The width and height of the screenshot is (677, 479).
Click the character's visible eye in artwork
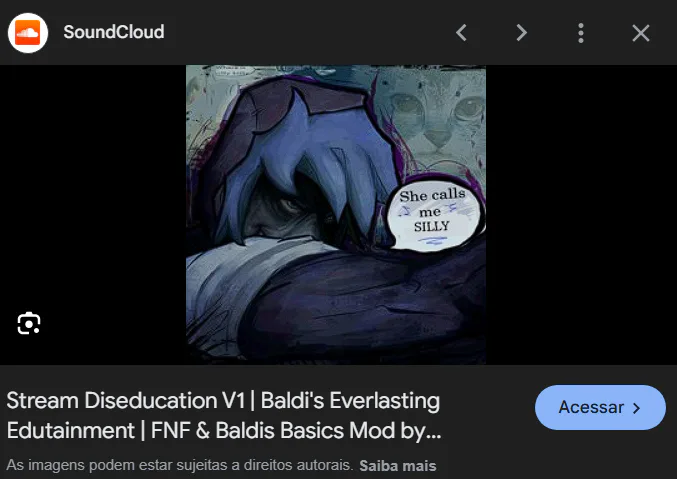pyautogui.click(x=288, y=205)
